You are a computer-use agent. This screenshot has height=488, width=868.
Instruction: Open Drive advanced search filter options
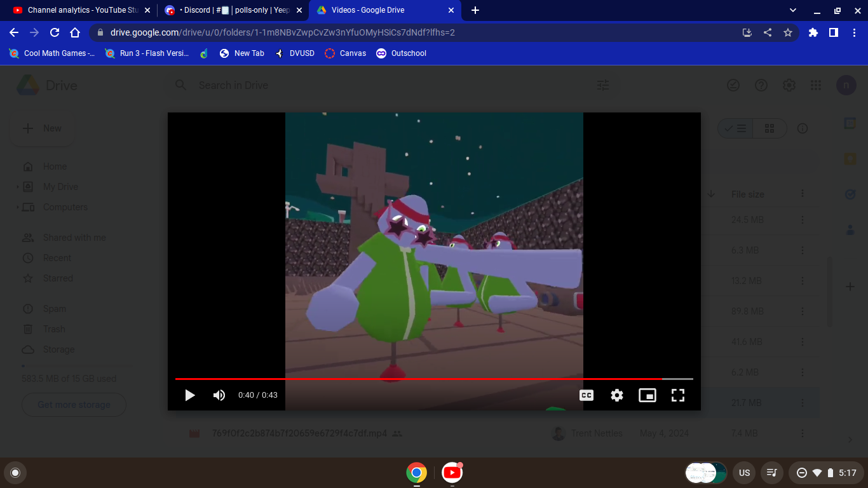tap(603, 85)
